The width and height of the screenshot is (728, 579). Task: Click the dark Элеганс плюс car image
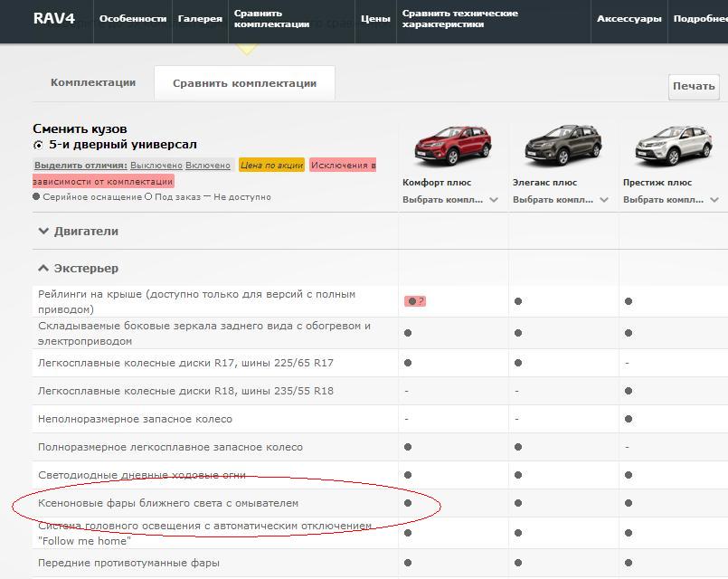(x=563, y=145)
